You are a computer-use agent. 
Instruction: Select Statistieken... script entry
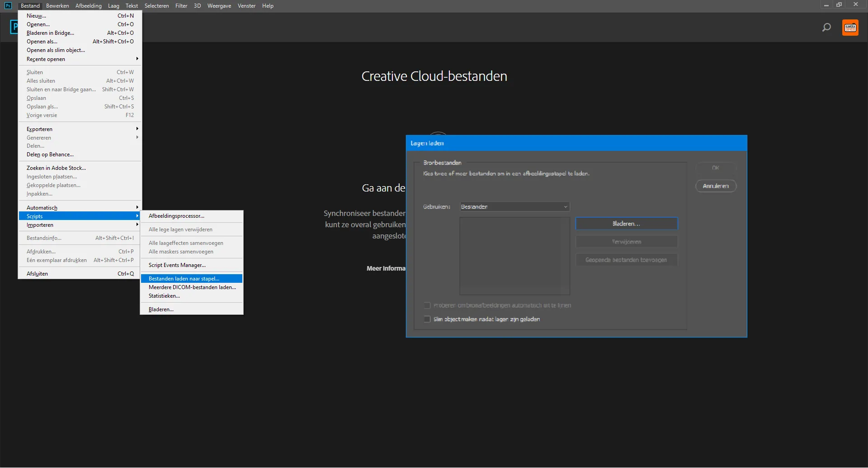192,296
